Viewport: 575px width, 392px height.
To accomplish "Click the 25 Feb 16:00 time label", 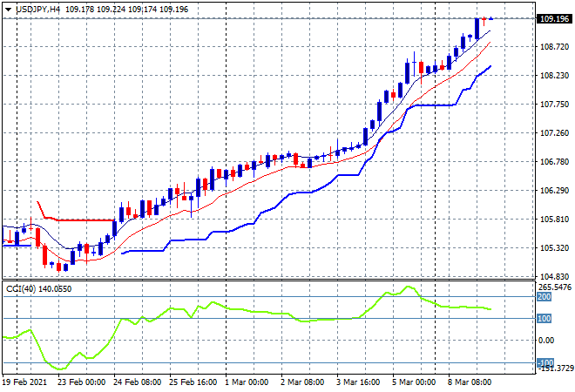I will (x=193, y=382).
